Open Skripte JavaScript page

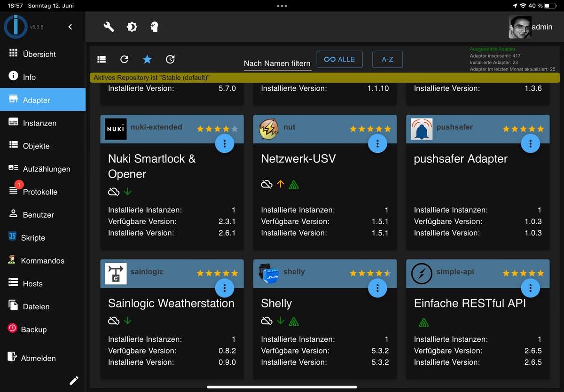point(43,237)
